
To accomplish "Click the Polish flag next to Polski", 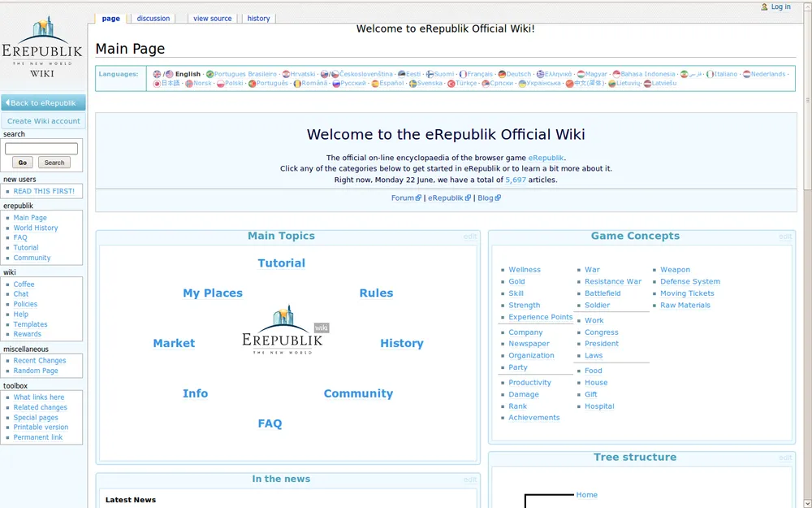I will [221, 84].
